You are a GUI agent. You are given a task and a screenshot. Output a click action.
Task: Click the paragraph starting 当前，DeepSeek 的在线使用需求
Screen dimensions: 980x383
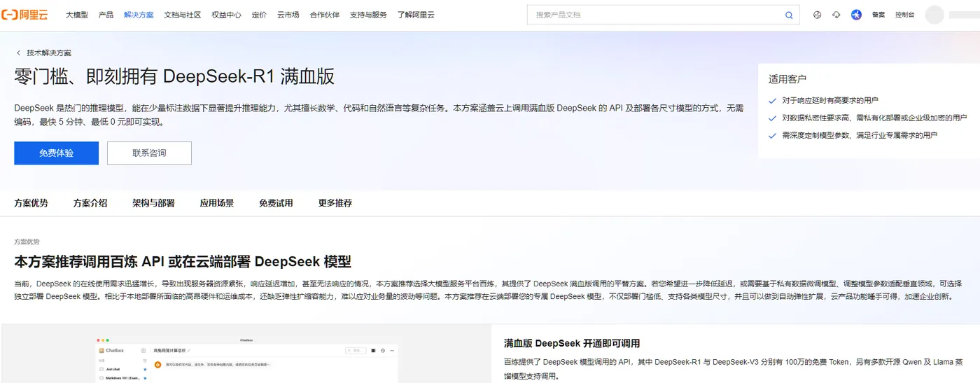[x=489, y=291]
